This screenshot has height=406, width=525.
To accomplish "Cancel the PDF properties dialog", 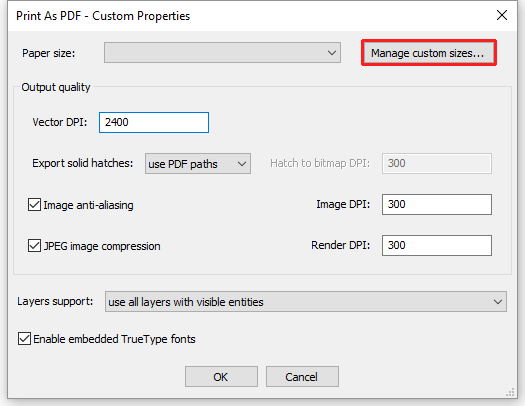I will pyautogui.click(x=302, y=377).
